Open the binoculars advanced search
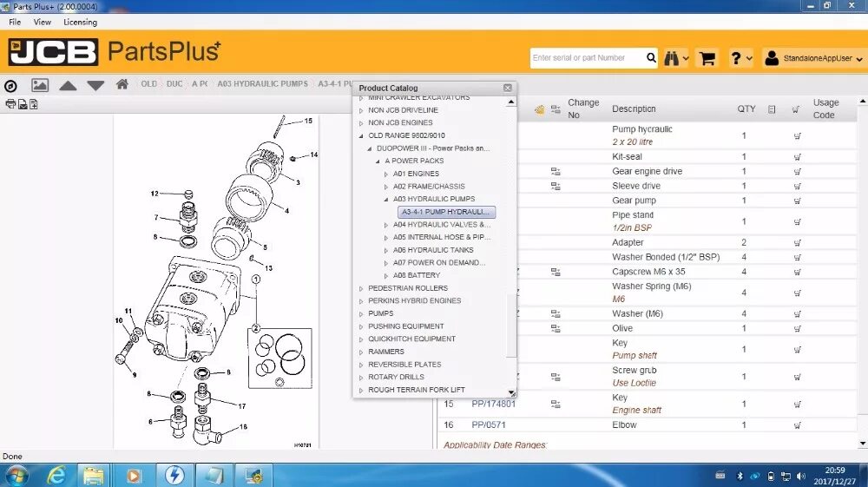 (x=676, y=58)
